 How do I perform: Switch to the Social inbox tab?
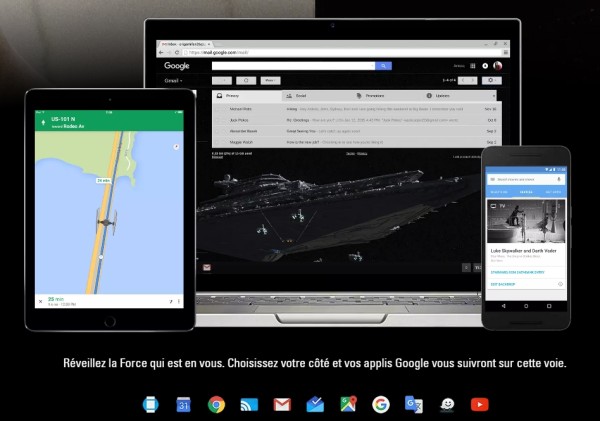[317, 96]
